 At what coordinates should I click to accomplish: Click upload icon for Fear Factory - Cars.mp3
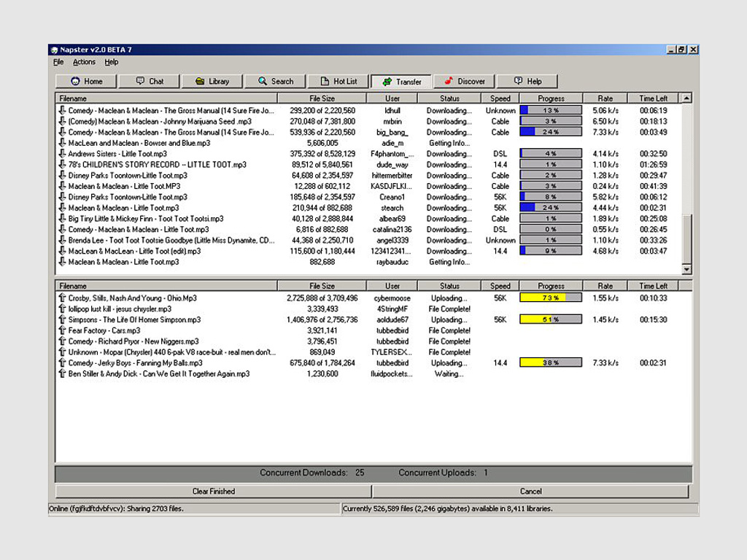(x=62, y=330)
